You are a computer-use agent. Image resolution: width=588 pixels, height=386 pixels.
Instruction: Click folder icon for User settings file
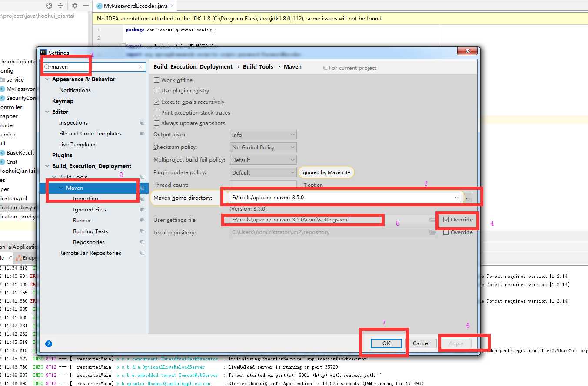coord(432,220)
